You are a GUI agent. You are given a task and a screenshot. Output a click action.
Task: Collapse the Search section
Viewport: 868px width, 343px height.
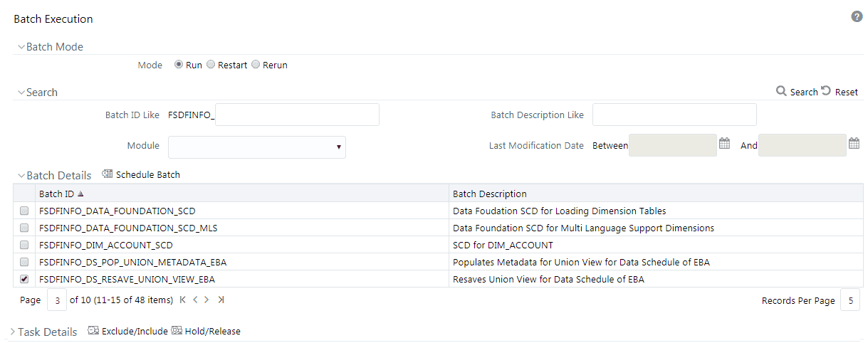point(21,93)
